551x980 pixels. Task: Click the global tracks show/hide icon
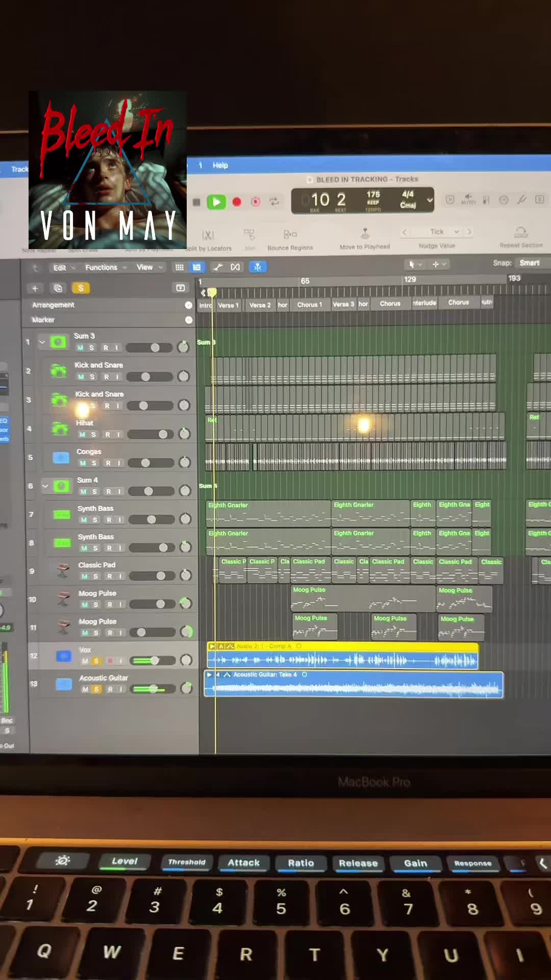[181, 288]
